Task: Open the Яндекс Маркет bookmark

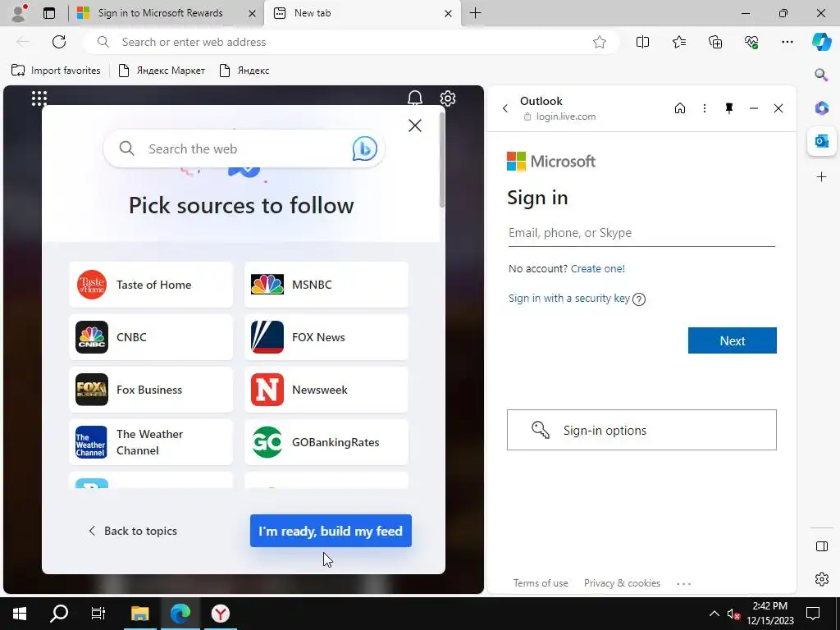Action: 162,71
